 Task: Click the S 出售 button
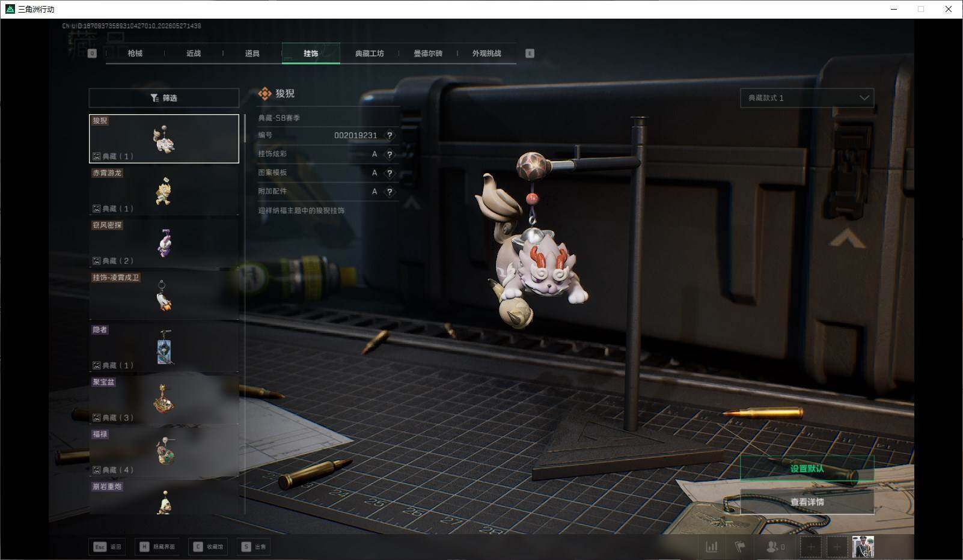(253, 547)
